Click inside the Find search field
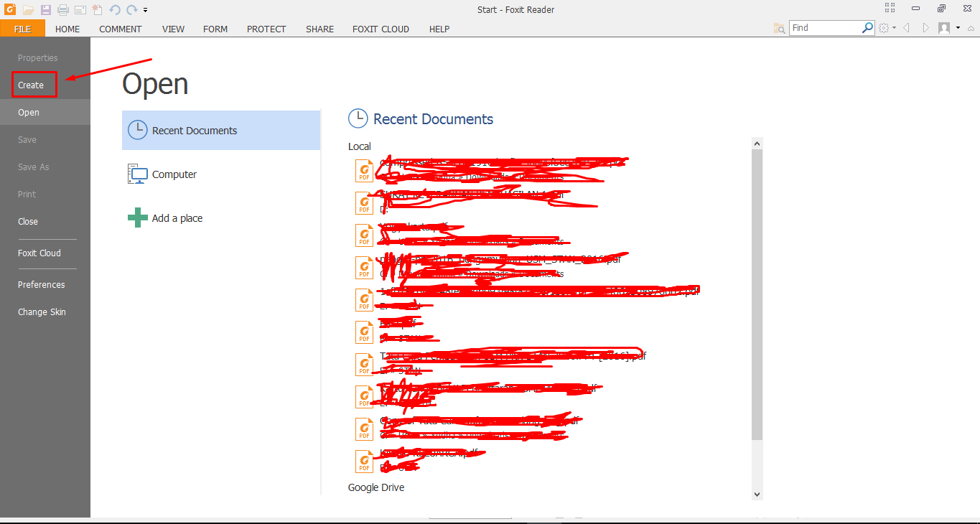This screenshot has width=980, height=524. tap(825, 28)
